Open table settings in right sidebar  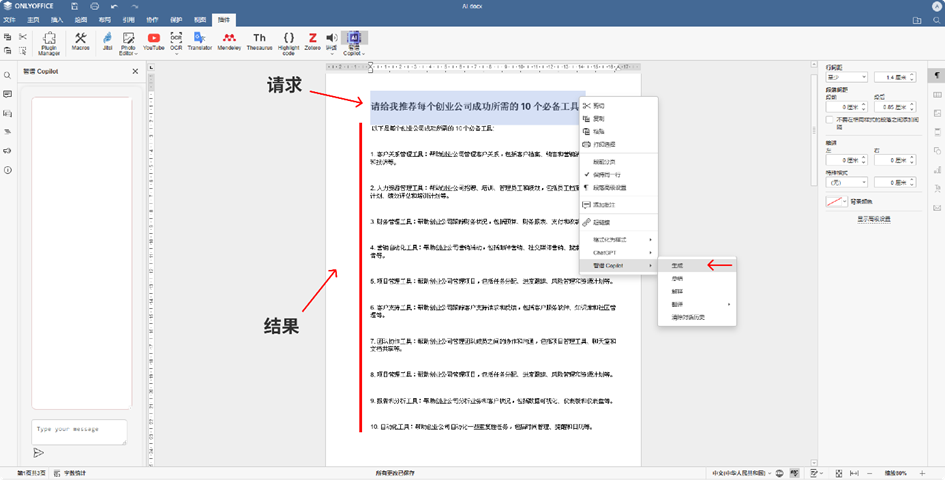pyautogui.click(x=937, y=94)
